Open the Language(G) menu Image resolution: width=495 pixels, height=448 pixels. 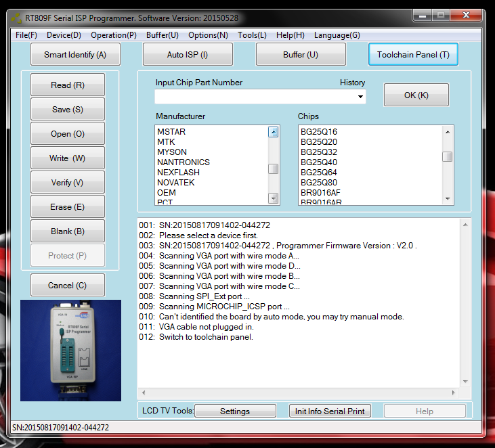tap(337, 35)
